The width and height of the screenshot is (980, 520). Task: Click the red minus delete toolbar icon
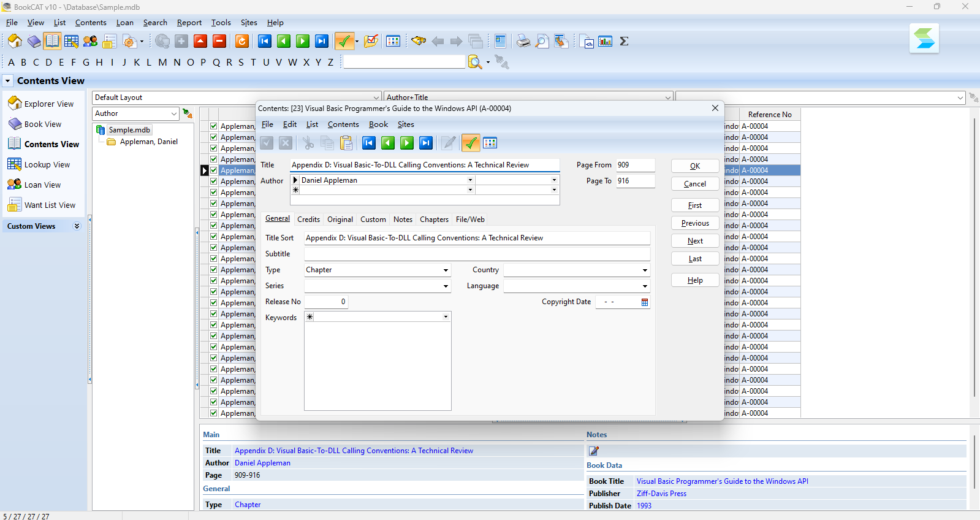tap(219, 41)
